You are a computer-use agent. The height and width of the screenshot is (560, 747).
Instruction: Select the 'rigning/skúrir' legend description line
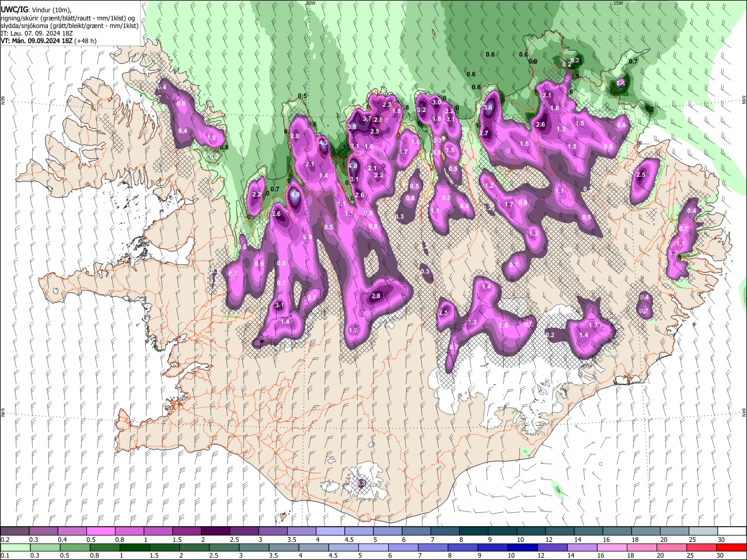point(68,18)
